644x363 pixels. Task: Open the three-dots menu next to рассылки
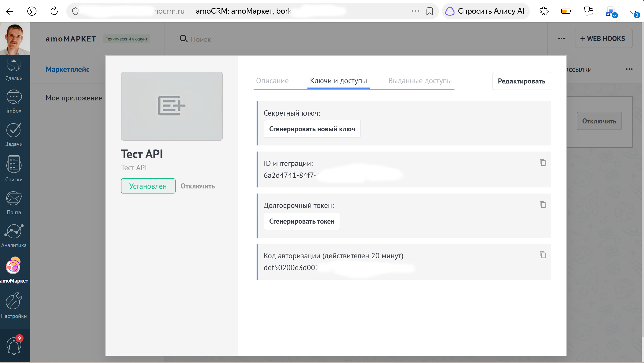pyautogui.click(x=629, y=69)
